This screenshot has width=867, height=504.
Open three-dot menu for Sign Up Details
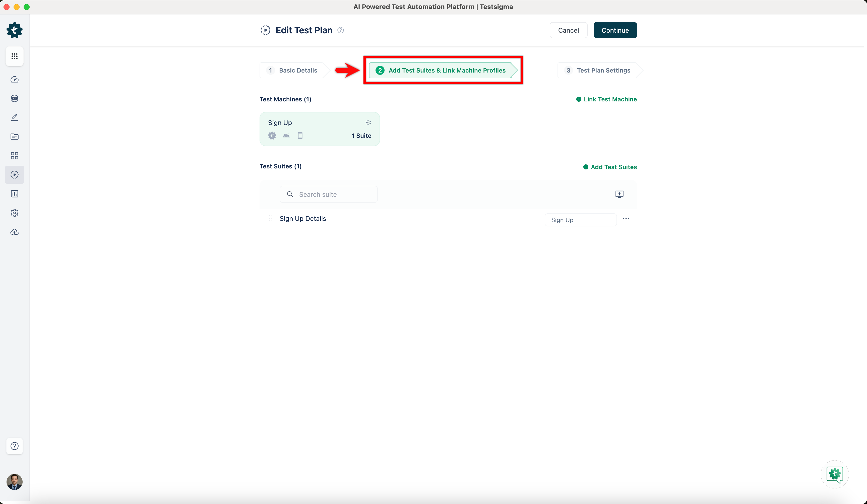[626, 218]
